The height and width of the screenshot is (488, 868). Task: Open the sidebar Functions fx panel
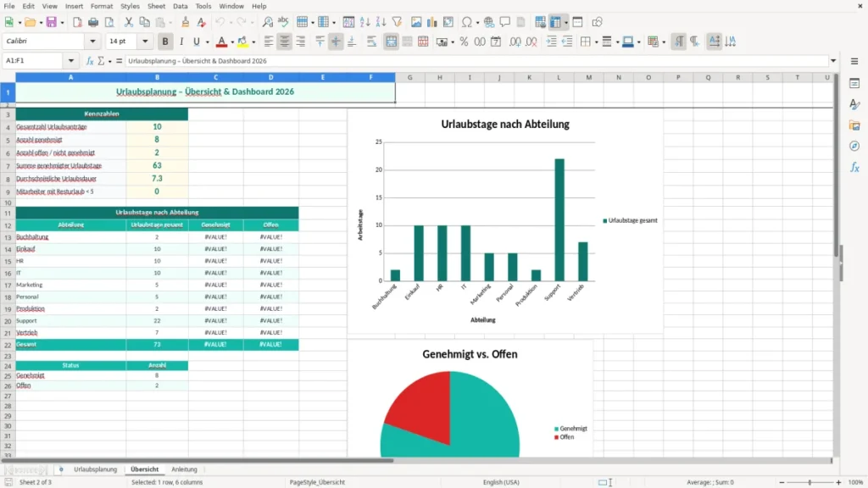(x=854, y=168)
